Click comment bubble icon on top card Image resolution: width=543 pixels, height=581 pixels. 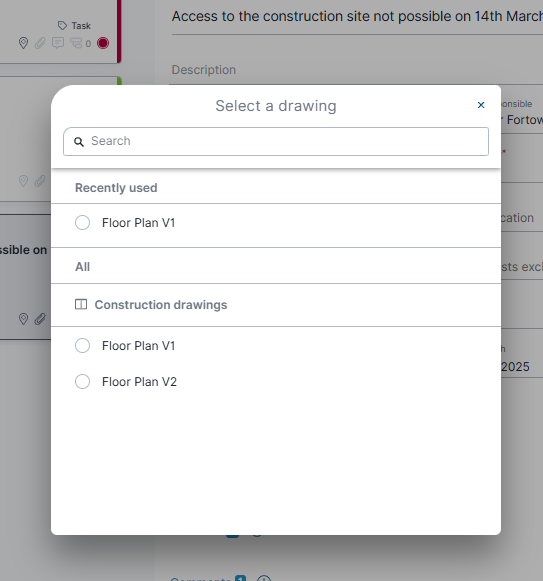pos(58,43)
